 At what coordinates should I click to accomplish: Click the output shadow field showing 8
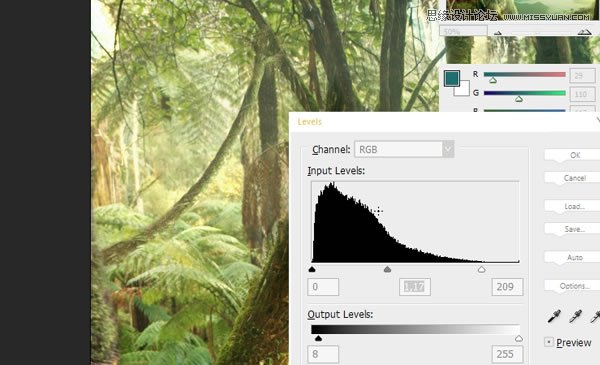click(x=323, y=354)
